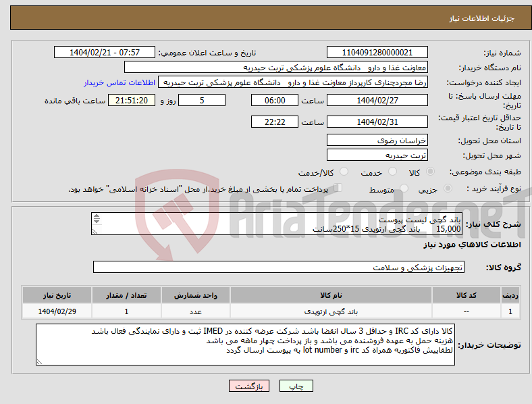
Task: Click the section heading اطلاعات کالاهای مورد نیاز
Action: 472,245
